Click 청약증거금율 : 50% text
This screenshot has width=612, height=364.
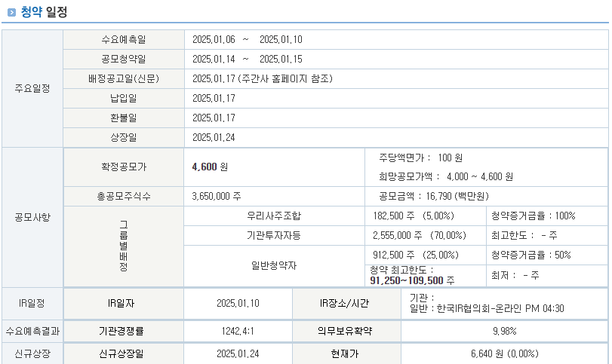point(531,255)
